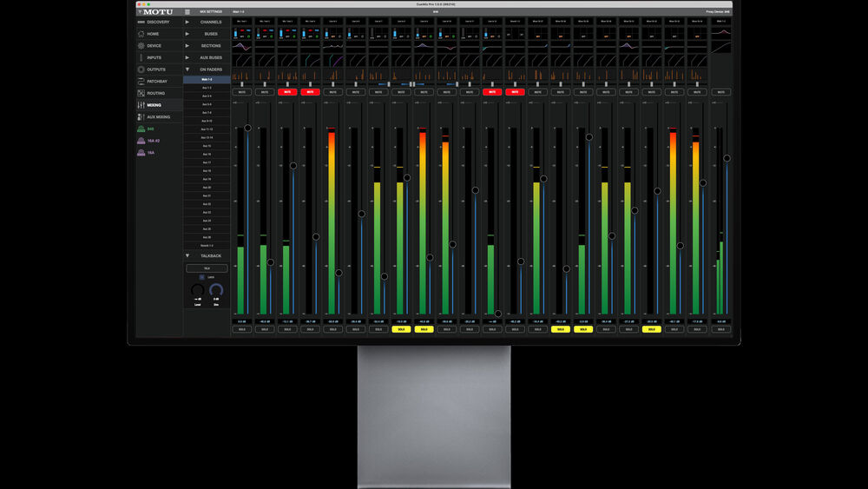This screenshot has height=489, width=868.
Task: Open the Outputs page
Action: tap(155, 69)
